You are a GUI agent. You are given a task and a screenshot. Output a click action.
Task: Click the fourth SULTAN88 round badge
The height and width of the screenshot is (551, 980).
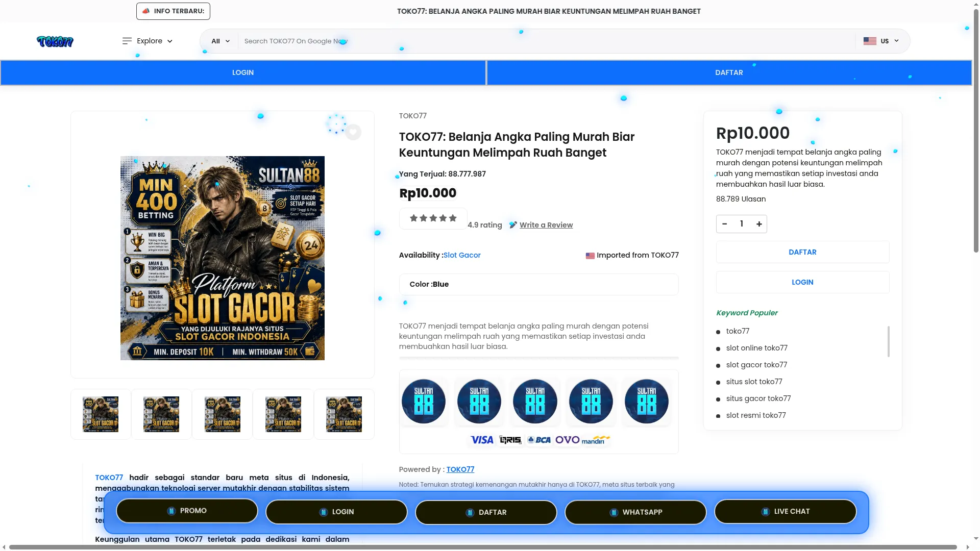pos(591,402)
